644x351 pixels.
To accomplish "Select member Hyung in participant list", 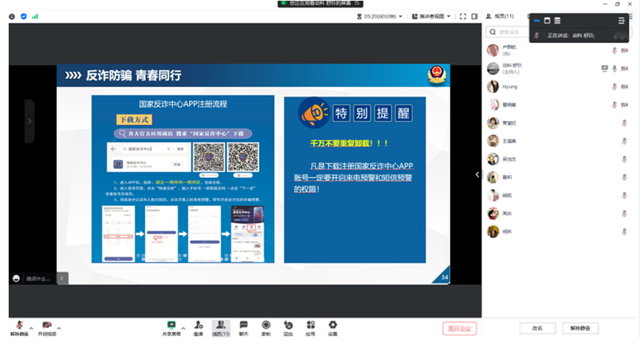I will tap(510, 86).
